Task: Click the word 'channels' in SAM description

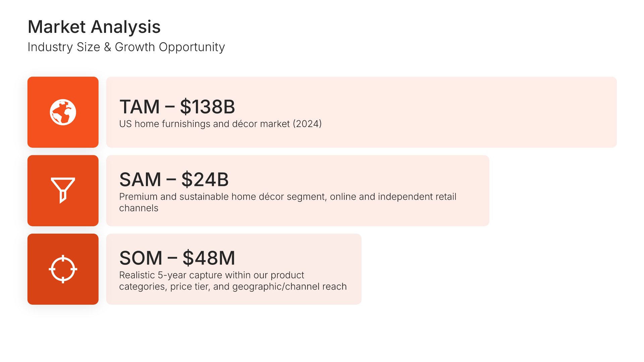Action: pyautogui.click(x=139, y=208)
